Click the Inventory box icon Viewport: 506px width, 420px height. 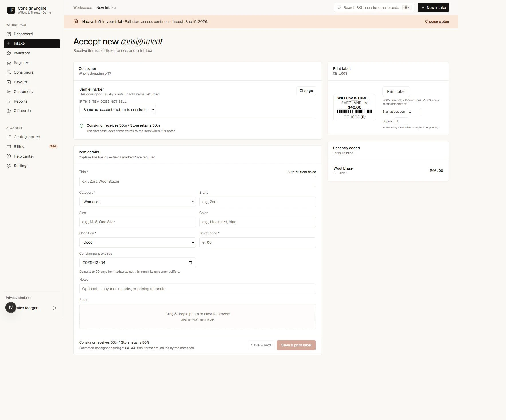[9, 53]
